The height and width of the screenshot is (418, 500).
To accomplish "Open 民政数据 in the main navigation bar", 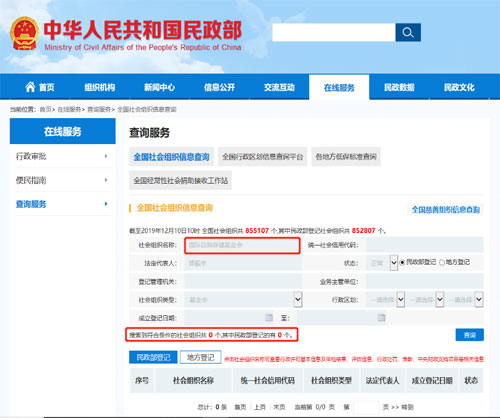I will [399, 87].
